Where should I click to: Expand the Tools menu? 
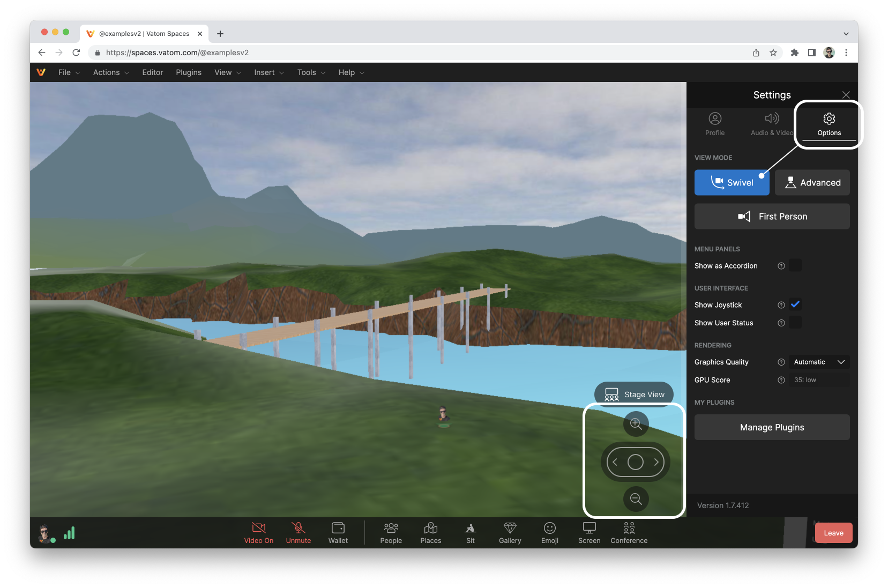[311, 72]
